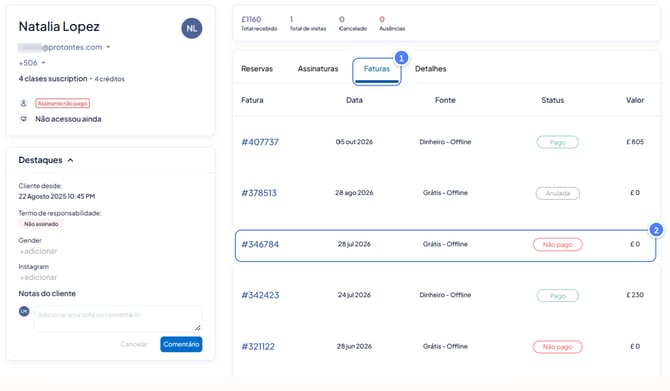Open invoice #346784
670x391 pixels.
260,244
